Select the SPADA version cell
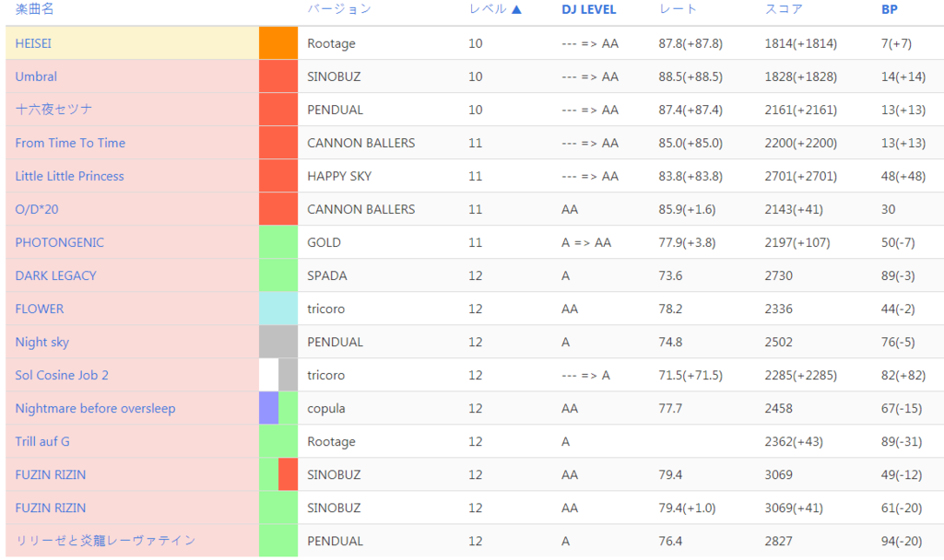The image size is (944, 560). (327, 275)
